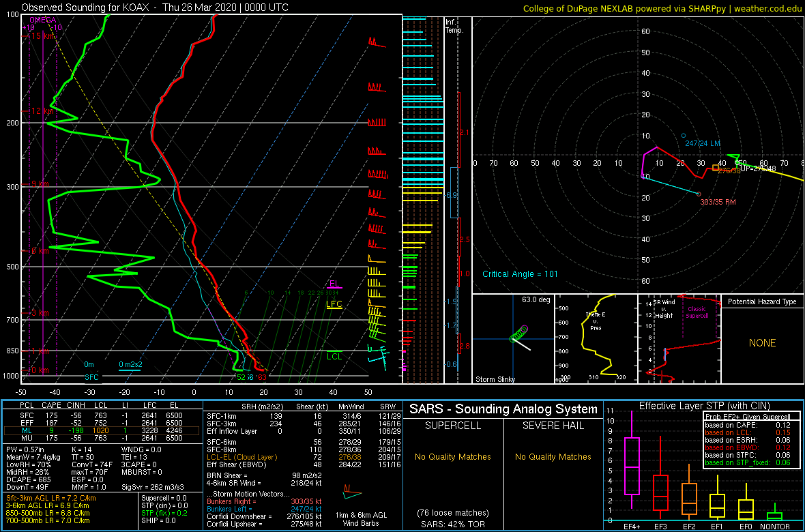Click 'Critical Angle = 101' text
This screenshot has width=805, height=532.
(520, 274)
